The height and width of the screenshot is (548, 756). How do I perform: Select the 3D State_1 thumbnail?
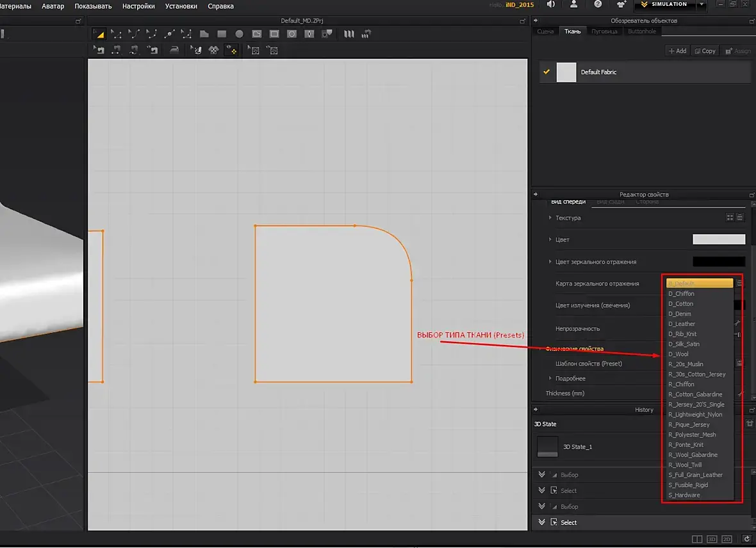pos(547,447)
